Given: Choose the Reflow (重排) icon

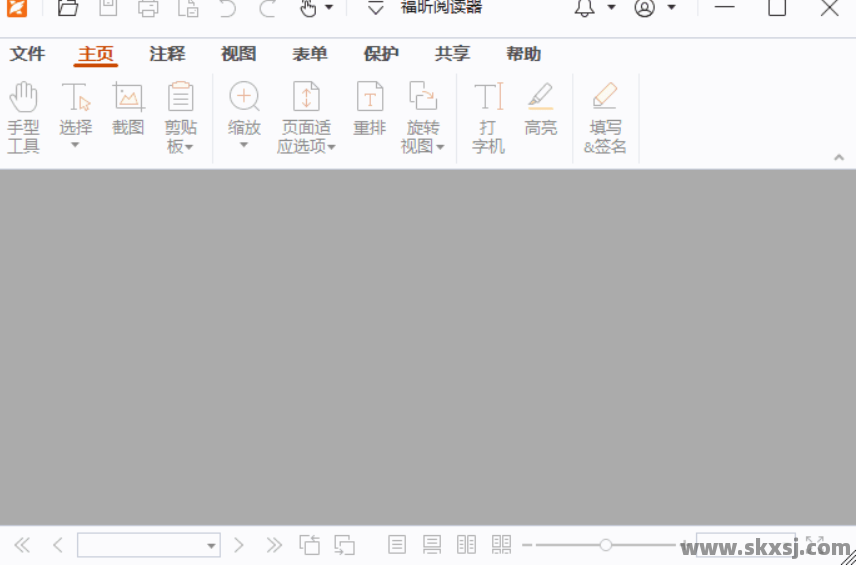Looking at the screenshot, I should (370, 108).
